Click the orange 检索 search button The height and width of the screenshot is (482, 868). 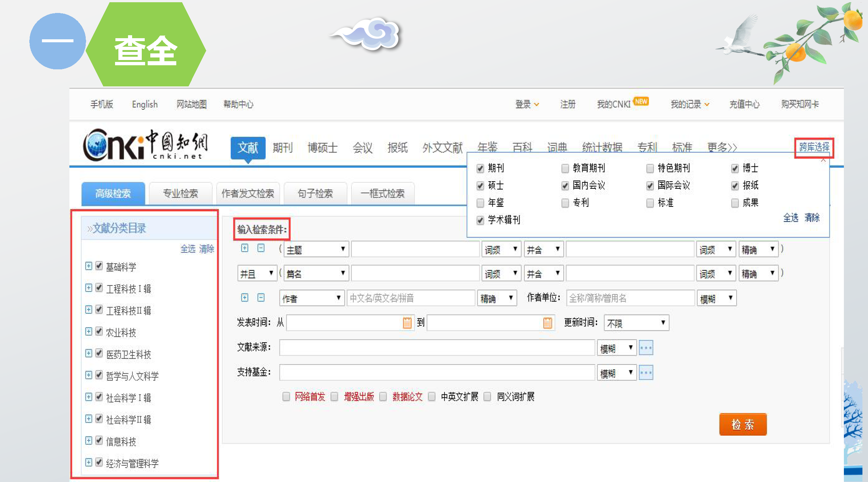point(743,425)
